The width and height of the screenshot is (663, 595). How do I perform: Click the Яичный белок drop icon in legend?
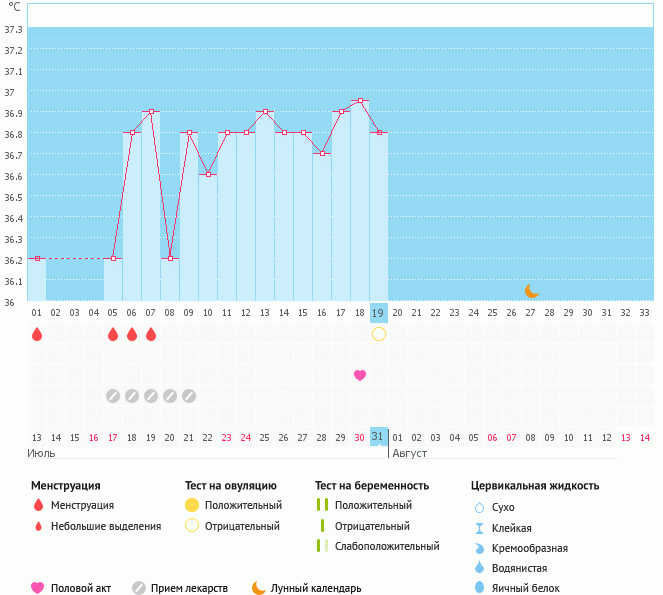click(x=479, y=588)
